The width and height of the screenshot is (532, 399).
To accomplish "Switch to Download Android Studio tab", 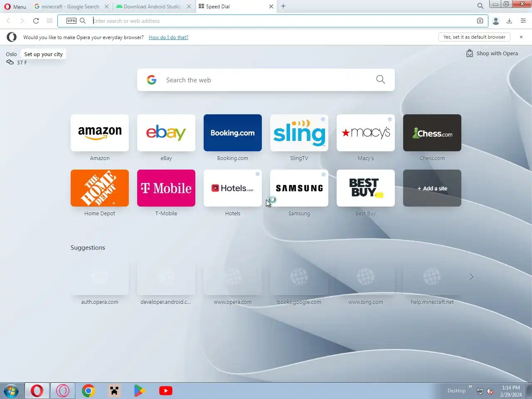I will (x=148, y=6).
